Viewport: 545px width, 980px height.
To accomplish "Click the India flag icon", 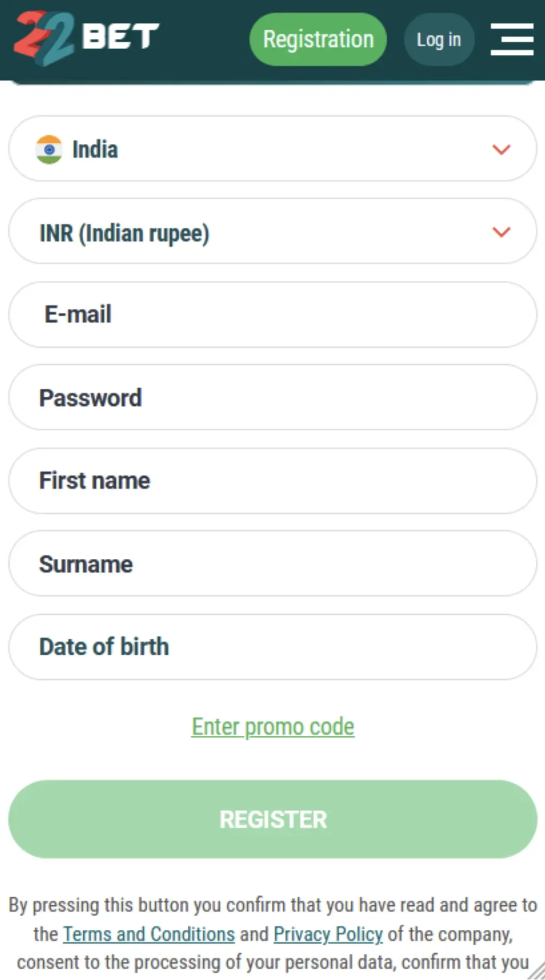I will 50,149.
